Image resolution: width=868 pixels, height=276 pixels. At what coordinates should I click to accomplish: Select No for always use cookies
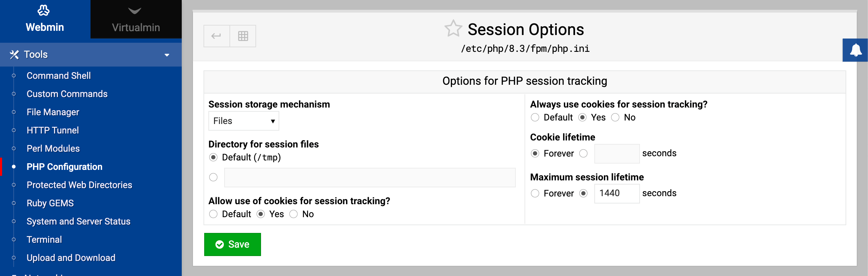[x=615, y=118]
